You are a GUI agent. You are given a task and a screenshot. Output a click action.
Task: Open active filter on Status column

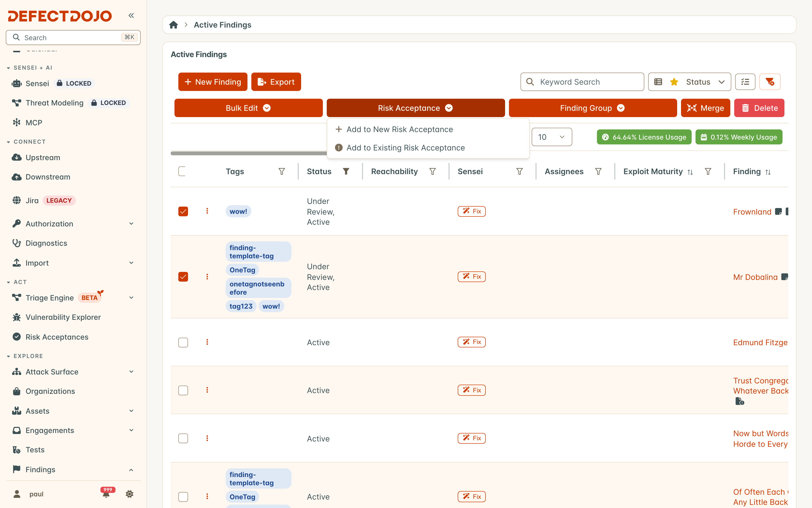346,172
